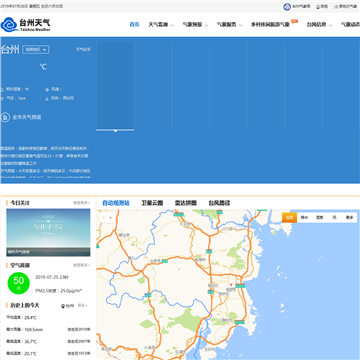Select the 温度 map layer button
Viewport: 360px width, 360px height.
(x=290, y=217)
